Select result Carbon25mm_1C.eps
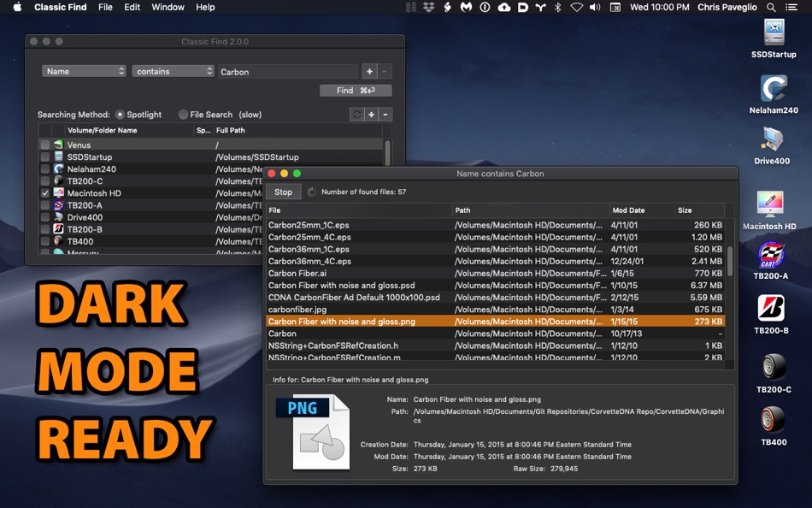The height and width of the screenshot is (508, 812). 495,225
